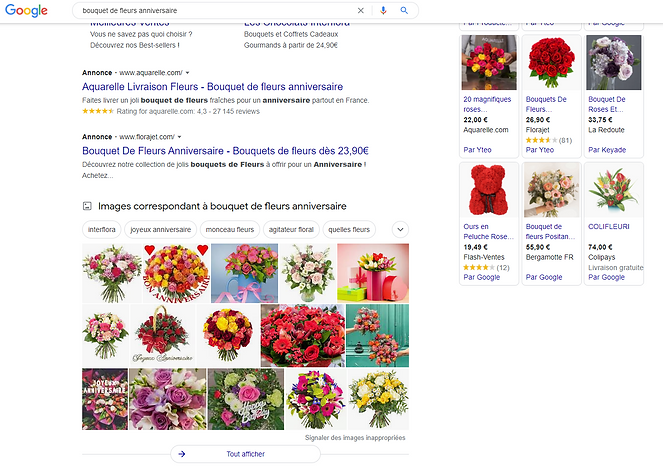663x466 pixels.
Task: Click Signaler des images inappropriées
Action: [x=355, y=438]
